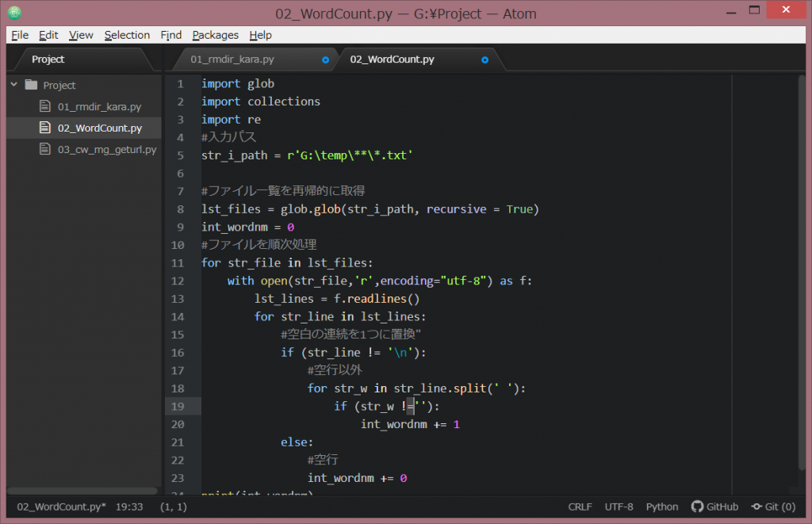The height and width of the screenshot is (524, 812).
Task: Open the Help menu
Action: [x=260, y=35]
